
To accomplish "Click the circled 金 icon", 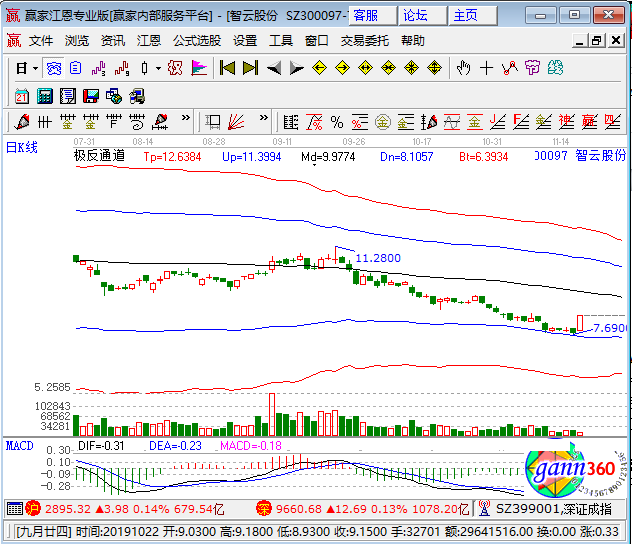I will click(x=383, y=122).
